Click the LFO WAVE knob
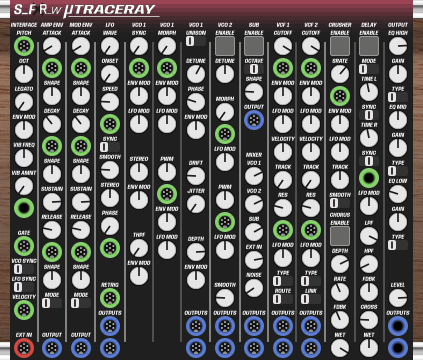423x360 pixels. (110, 46)
